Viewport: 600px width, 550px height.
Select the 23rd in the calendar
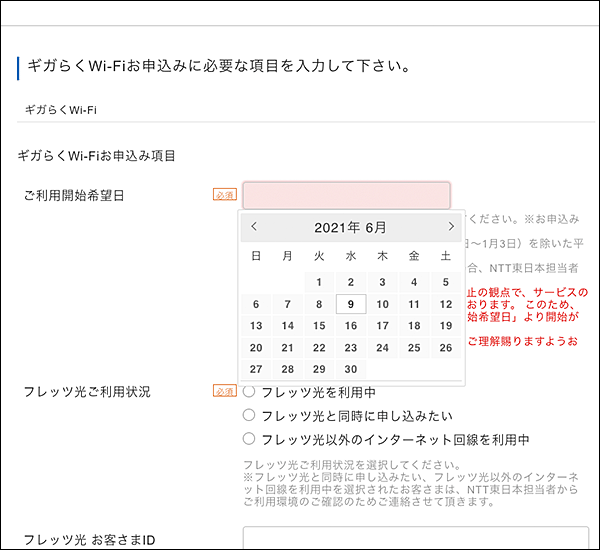[x=351, y=348]
